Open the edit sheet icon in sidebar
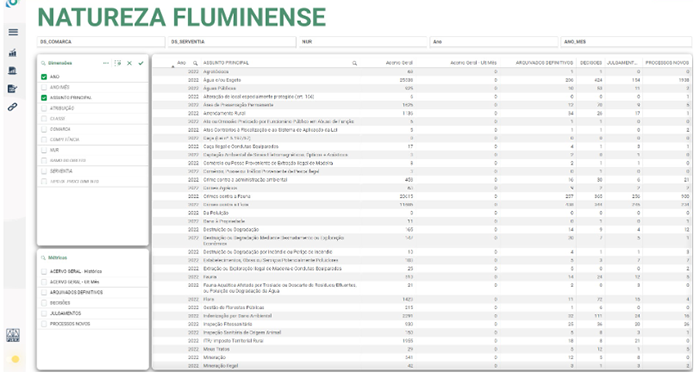The image size is (700, 378). point(12,89)
